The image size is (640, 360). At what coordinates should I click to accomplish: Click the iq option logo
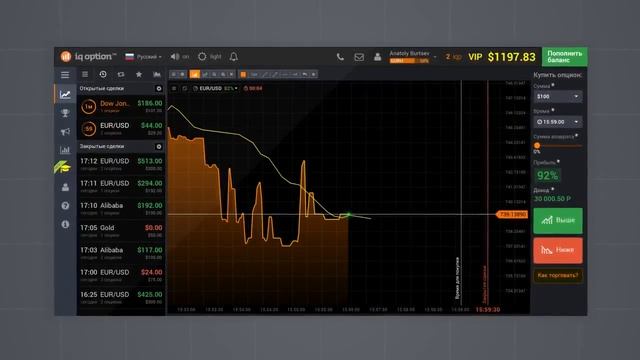[88, 56]
